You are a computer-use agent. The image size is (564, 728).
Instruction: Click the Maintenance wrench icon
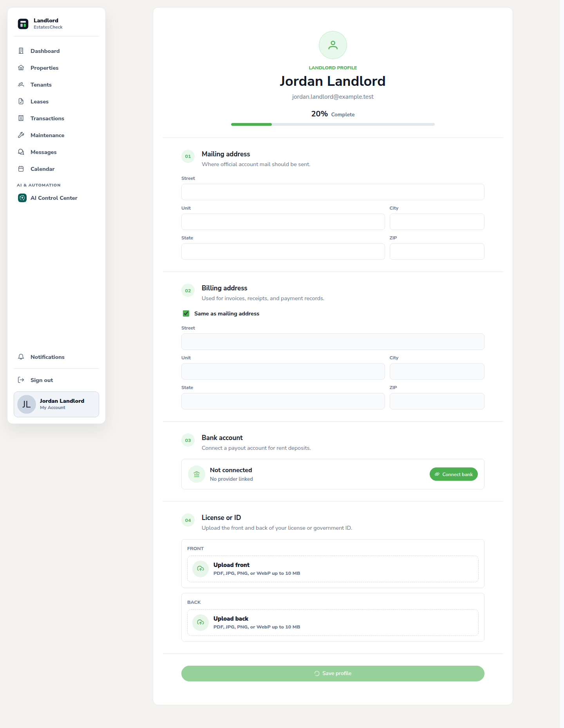click(21, 135)
